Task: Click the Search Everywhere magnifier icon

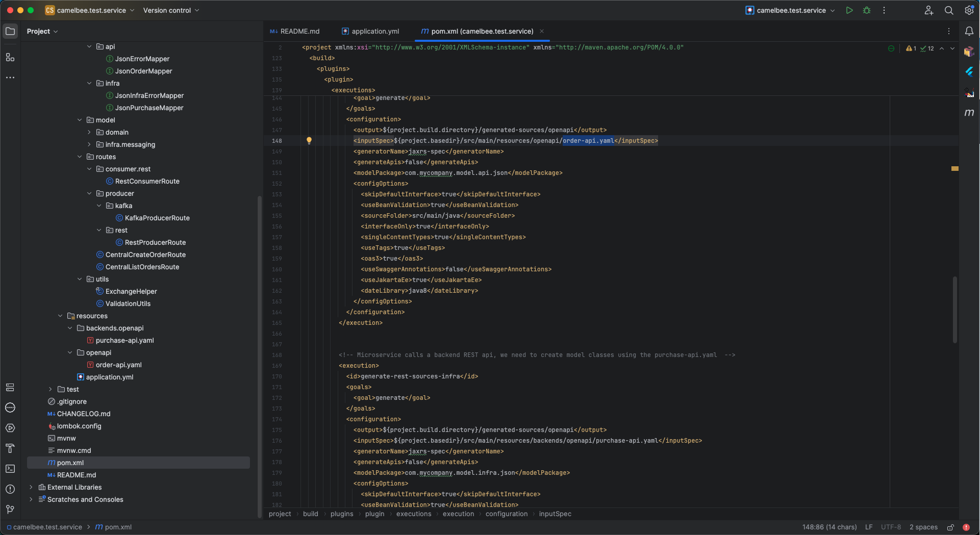Action: click(949, 10)
